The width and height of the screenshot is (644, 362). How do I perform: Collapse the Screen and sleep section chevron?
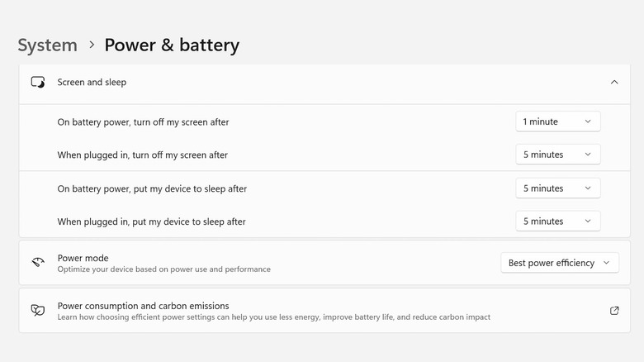(x=613, y=83)
